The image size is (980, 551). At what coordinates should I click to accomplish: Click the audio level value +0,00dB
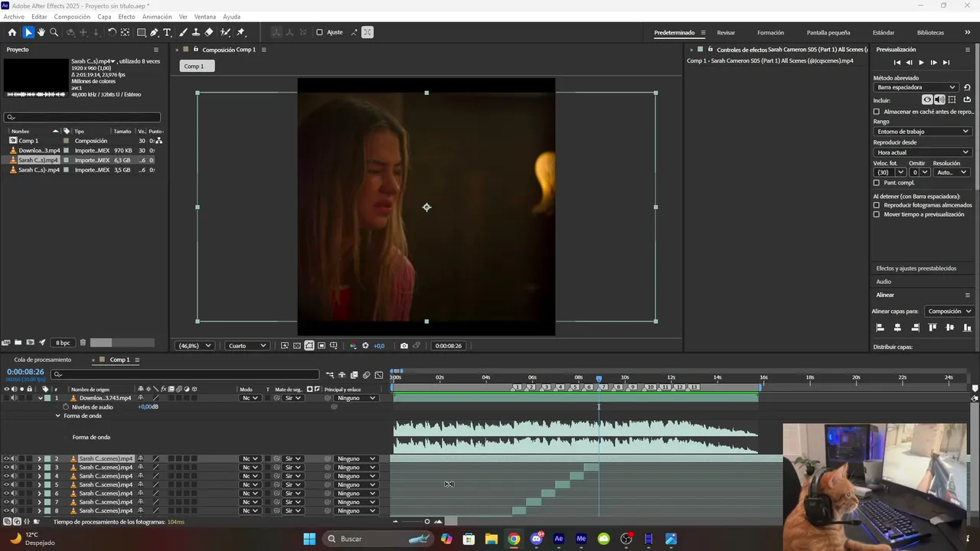click(x=148, y=407)
